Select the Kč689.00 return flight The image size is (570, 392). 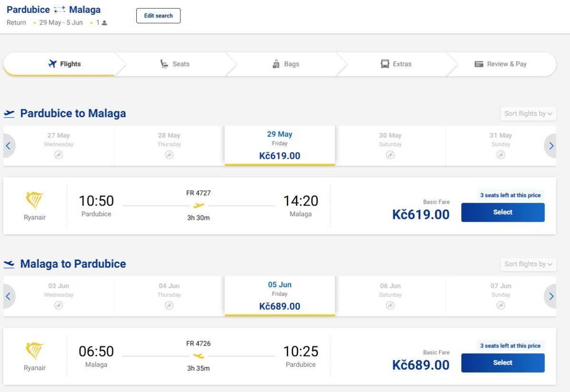point(503,363)
